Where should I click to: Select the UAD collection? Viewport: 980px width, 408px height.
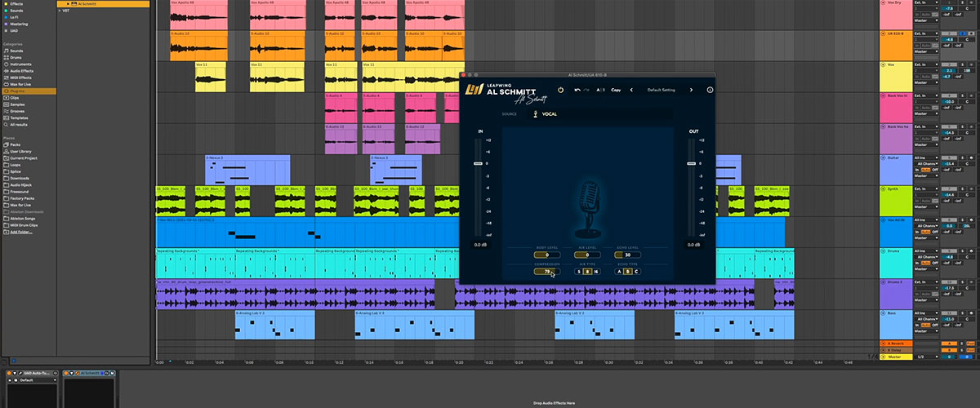tap(14, 30)
